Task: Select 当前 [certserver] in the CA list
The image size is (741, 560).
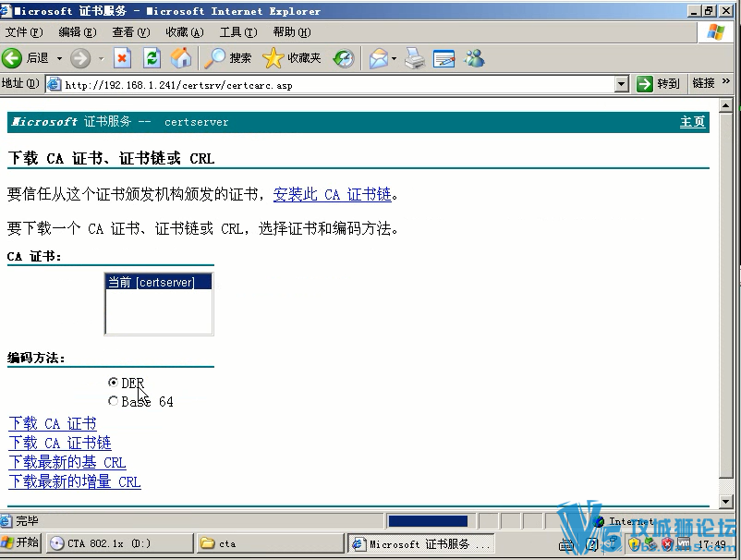Action: pyautogui.click(x=158, y=282)
